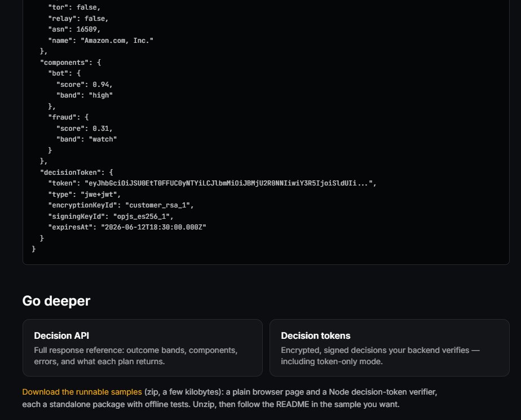
Task: Click the fraud score value 0.31
Action: 101,129
